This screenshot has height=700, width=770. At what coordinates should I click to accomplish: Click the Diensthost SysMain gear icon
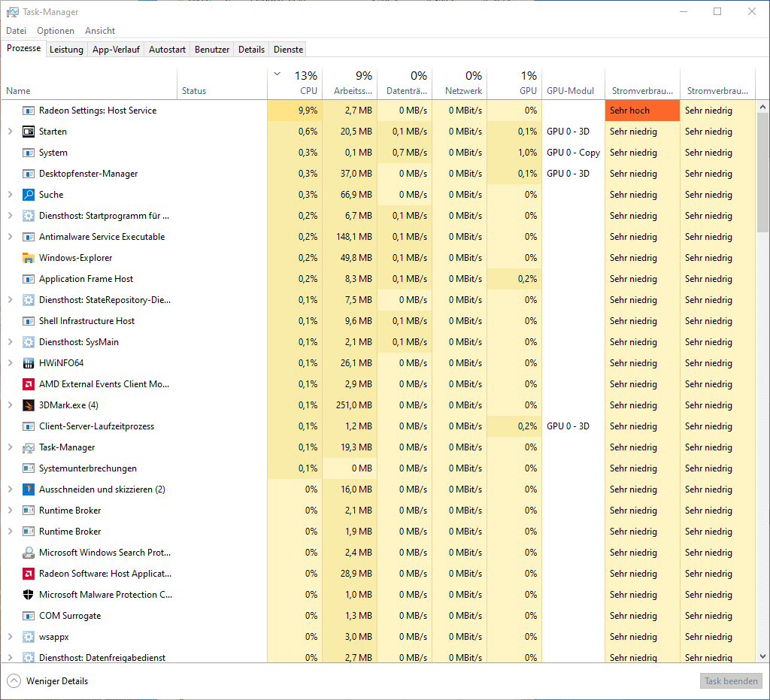coord(29,342)
